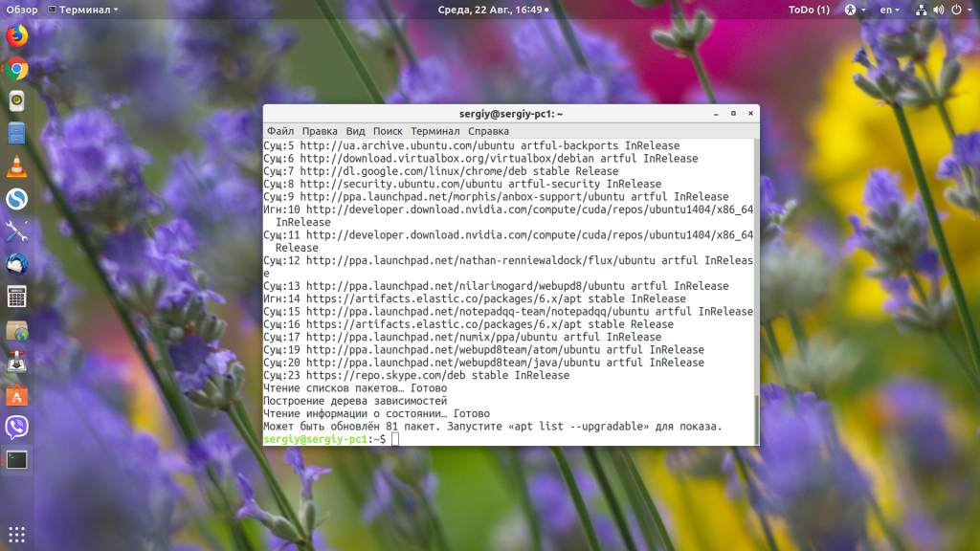Expand the accessibility menu in top bar
980x551 pixels.
click(x=855, y=10)
